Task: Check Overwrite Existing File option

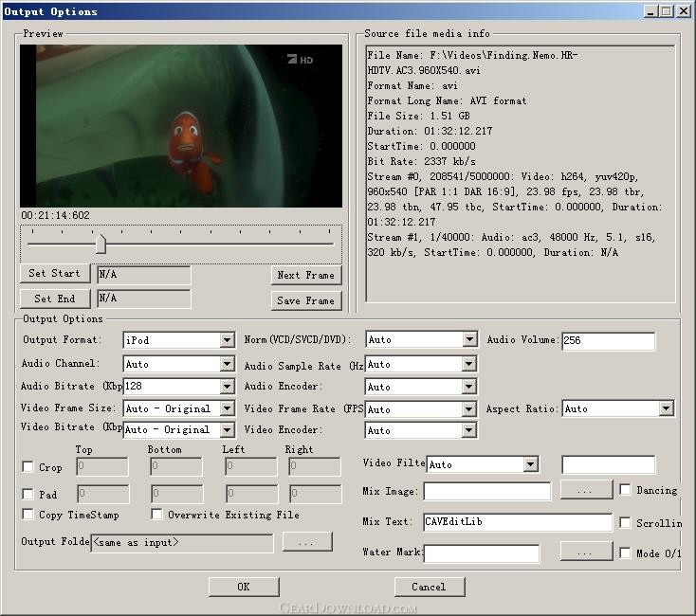Action: pyautogui.click(x=156, y=514)
